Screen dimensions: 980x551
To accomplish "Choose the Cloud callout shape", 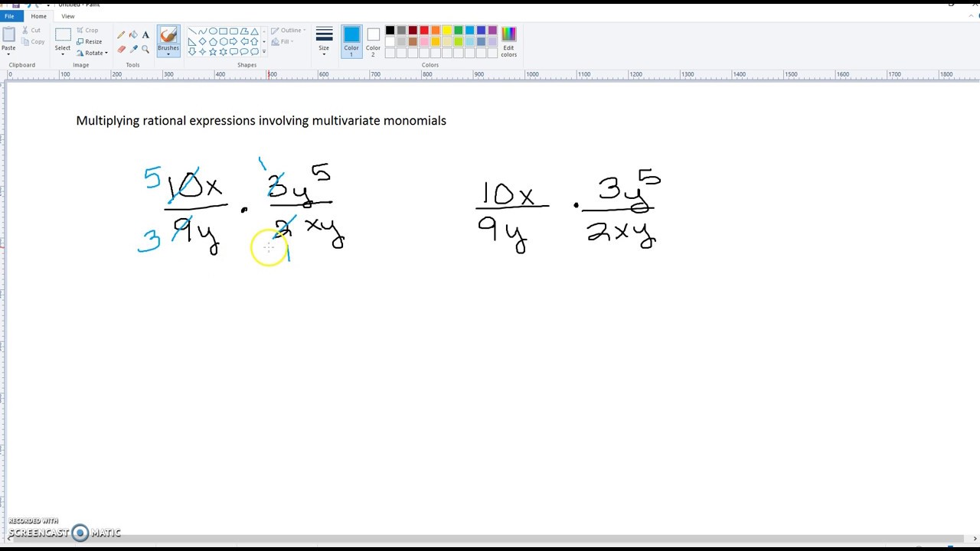I will [x=255, y=52].
